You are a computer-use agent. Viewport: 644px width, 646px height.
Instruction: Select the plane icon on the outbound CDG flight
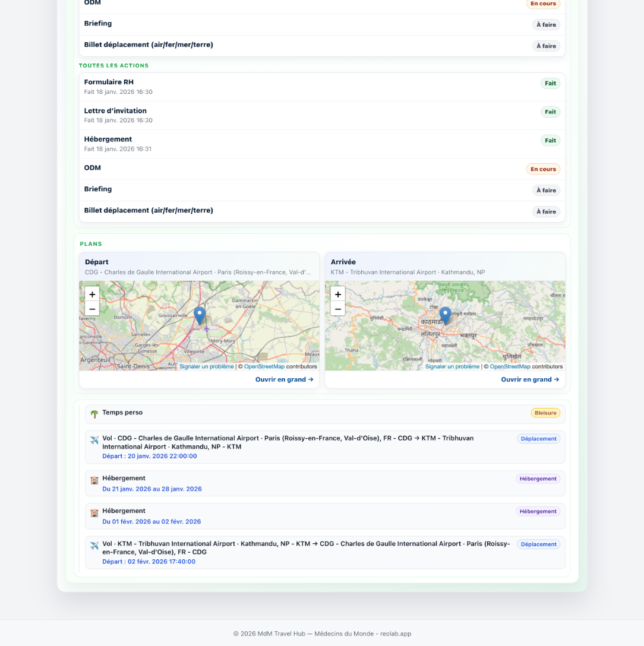(x=94, y=439)
